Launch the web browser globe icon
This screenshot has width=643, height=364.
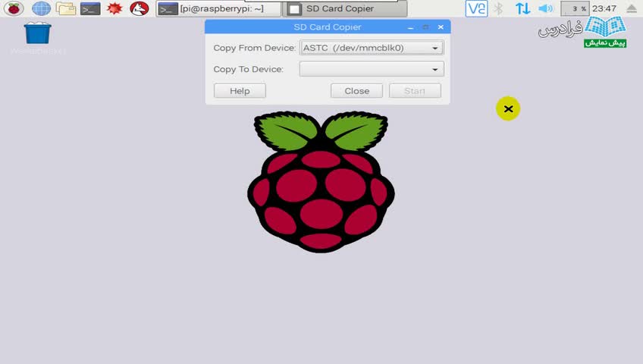point(41,8)
